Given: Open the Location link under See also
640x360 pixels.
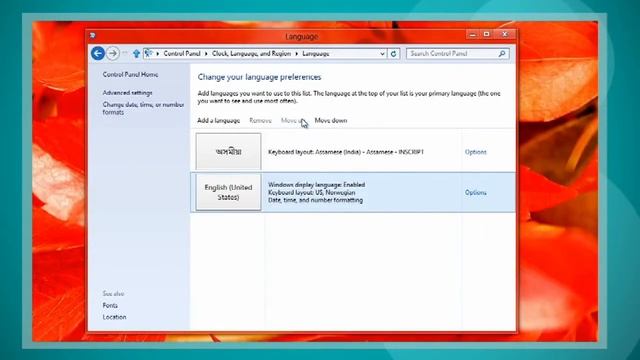Looking at the screenshot, I should pos(114,317).
